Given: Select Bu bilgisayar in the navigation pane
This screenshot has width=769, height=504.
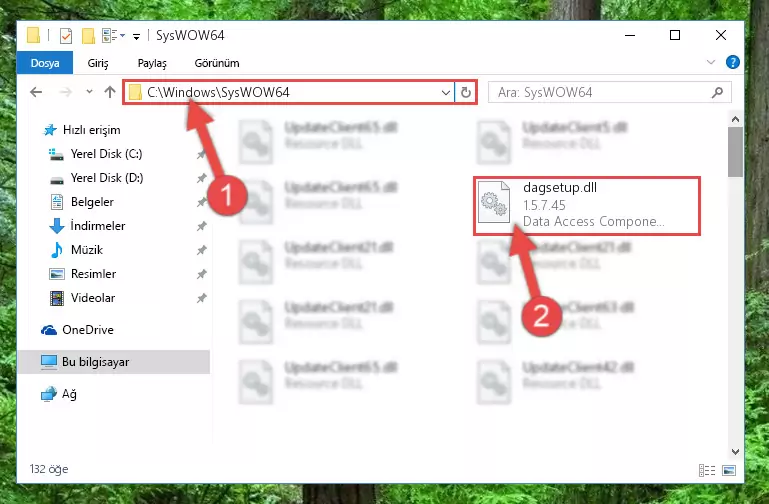Looking at the screenshot, I should (114, 362).
